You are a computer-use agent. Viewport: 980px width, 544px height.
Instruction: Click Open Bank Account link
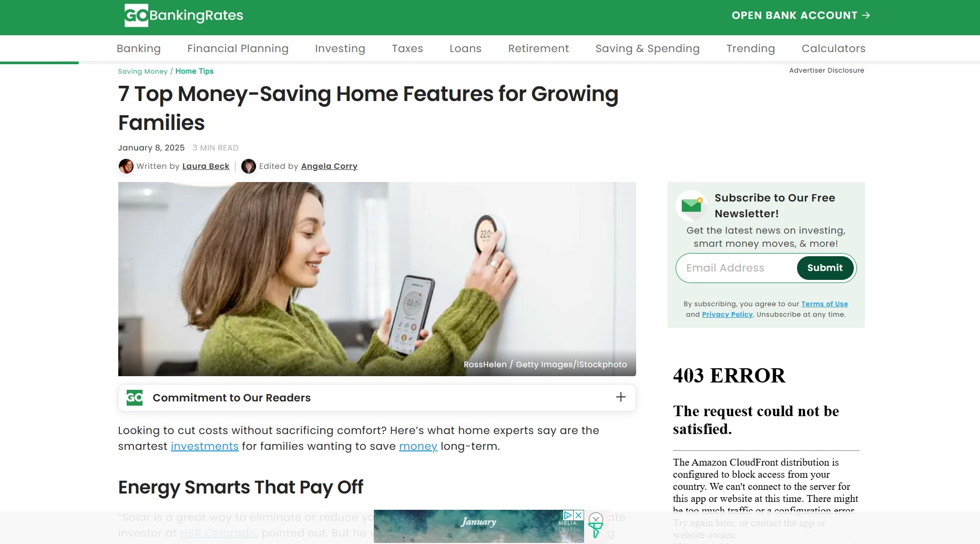pyautogui.click(x=801, y=15)
